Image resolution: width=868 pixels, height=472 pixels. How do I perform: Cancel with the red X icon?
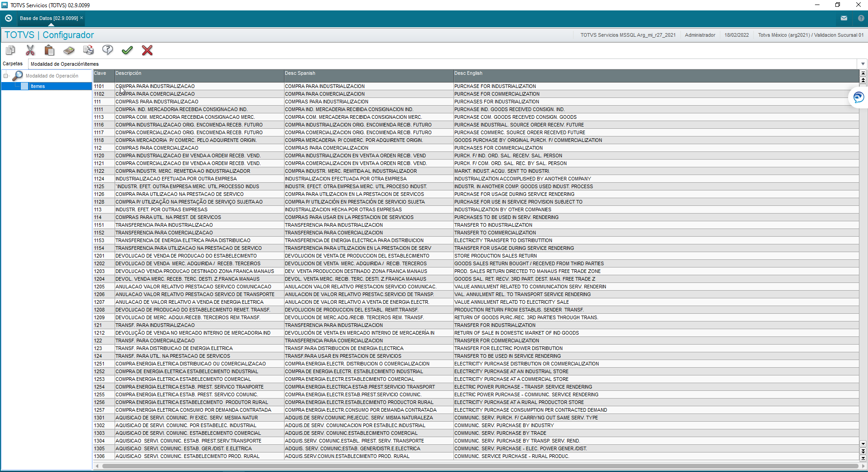pyautogui.click(x=147, y=50)
